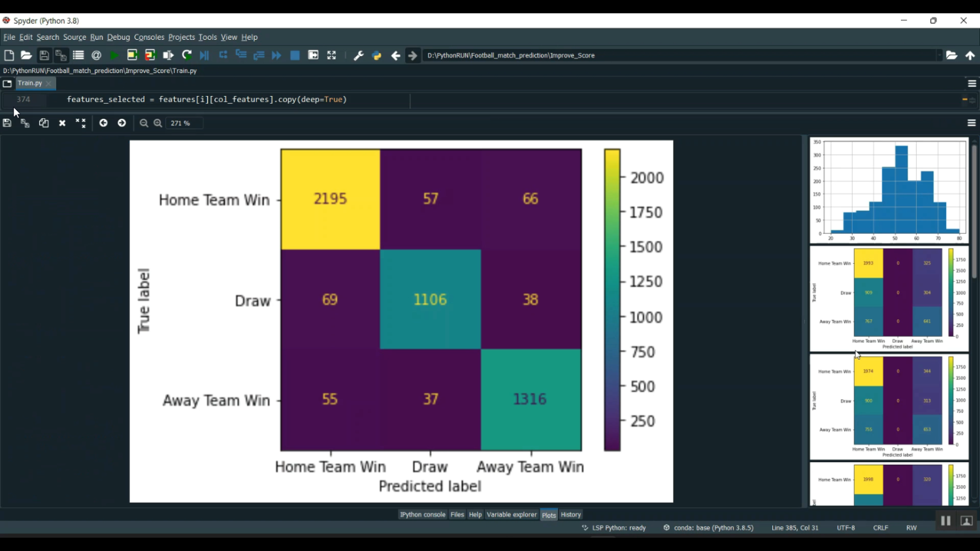Switch to the History pane
This screenshot has width=980, height=551.
coord(570,514)
